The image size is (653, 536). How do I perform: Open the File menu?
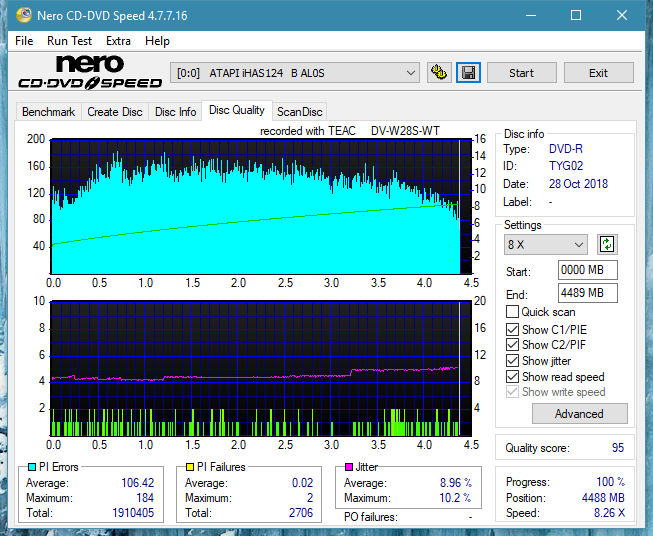(24, 41)
